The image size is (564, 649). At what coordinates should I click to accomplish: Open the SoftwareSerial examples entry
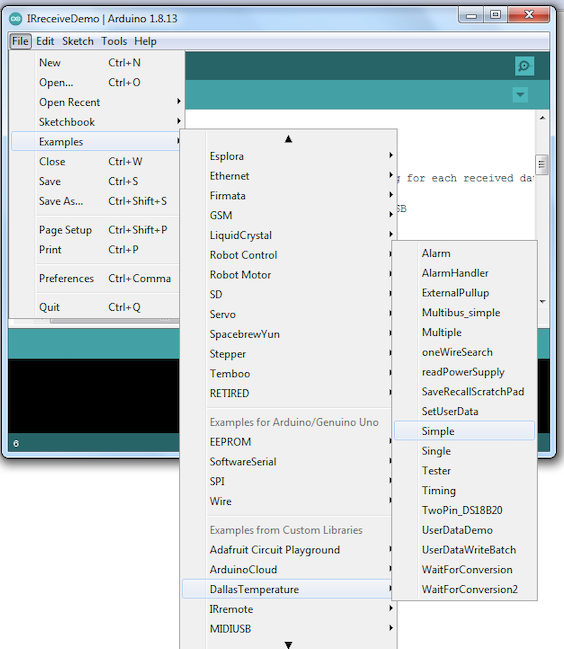click(287, 462)
